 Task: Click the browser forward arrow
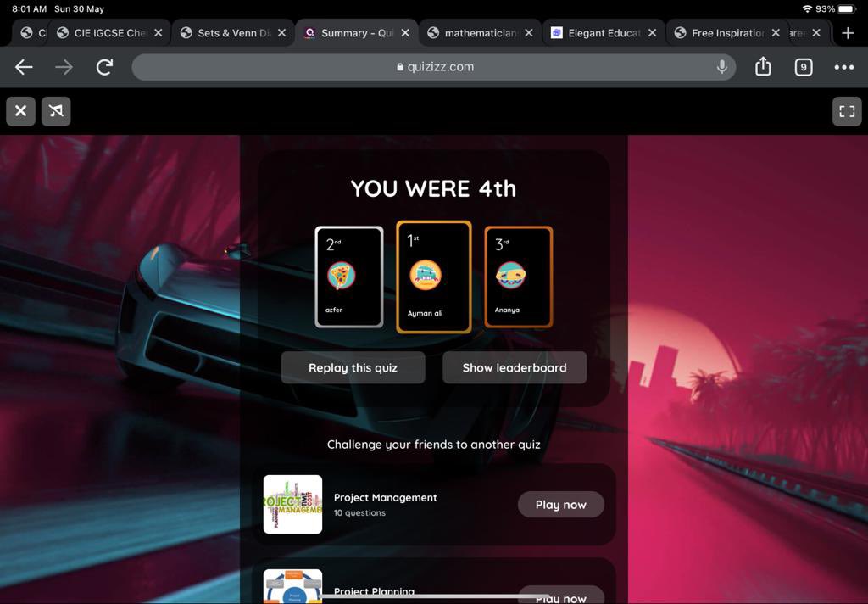click(x=64, y=67)
